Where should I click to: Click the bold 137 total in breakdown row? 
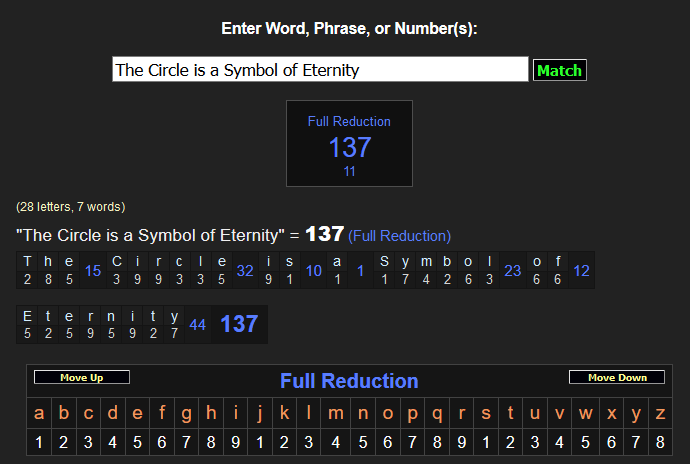(x=239, y=324)
